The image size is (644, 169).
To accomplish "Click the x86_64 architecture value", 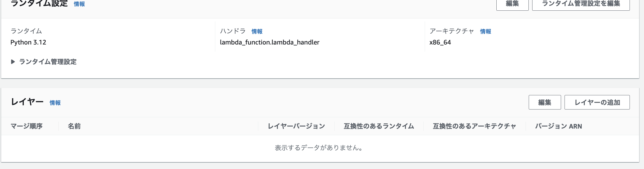I will (x=440, y=42).
